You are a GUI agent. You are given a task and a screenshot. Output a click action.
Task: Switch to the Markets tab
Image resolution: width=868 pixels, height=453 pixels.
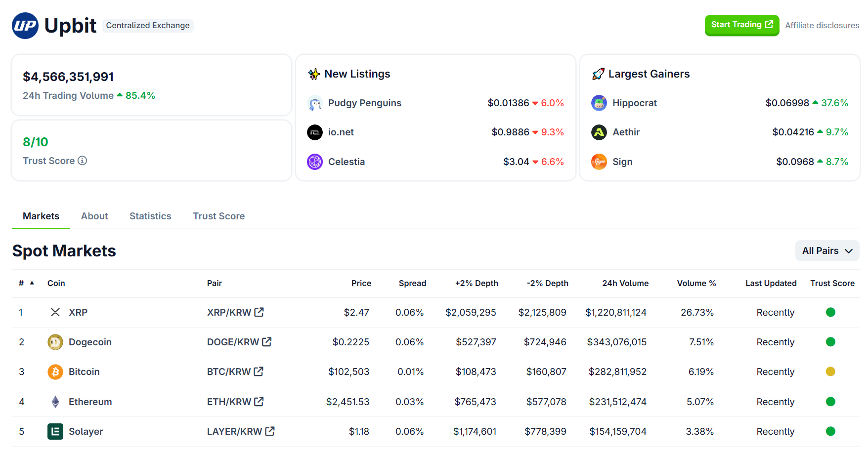41,216
